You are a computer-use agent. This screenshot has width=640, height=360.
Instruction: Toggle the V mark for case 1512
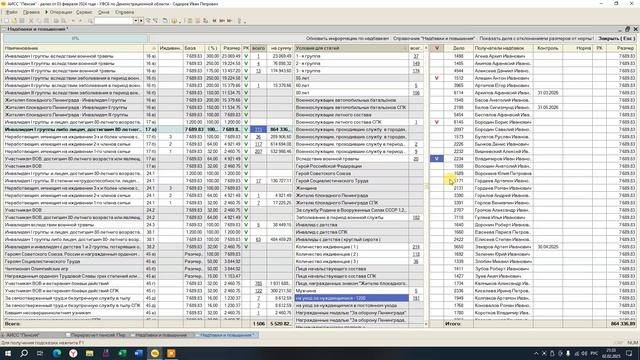pyautogui.click(x=437, y=78)
